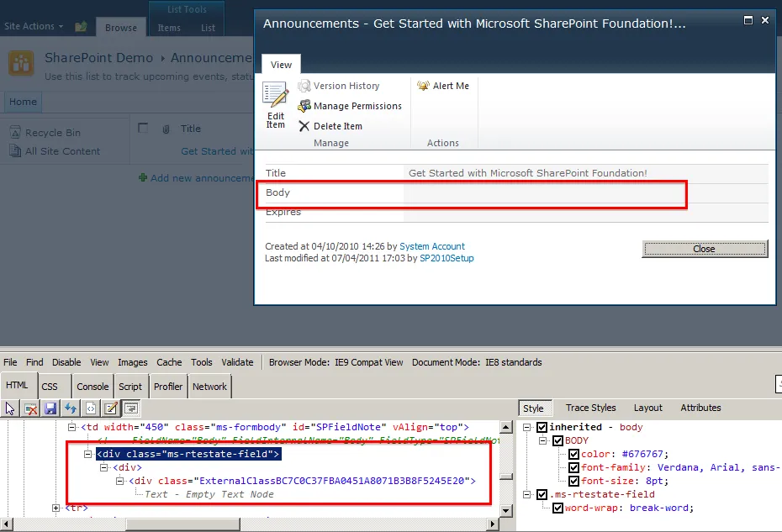
Task: Collapse the .ms-rtestate-field style rule
Action: click(x=526, y=495)
